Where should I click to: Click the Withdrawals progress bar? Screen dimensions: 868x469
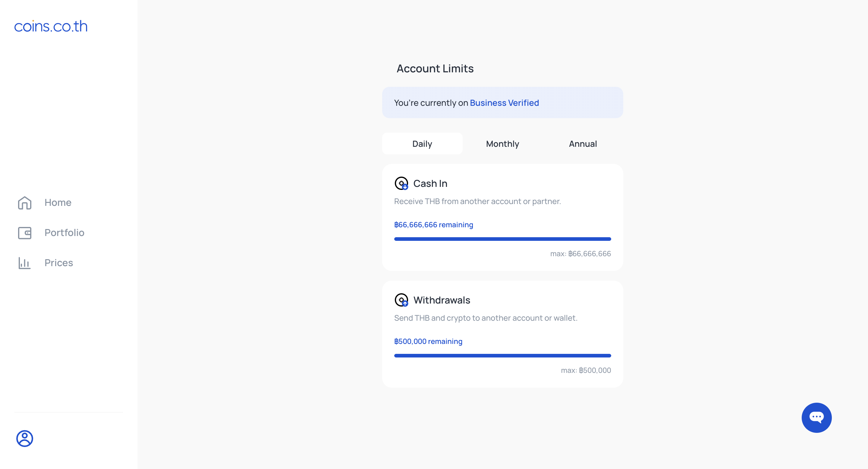click(x=502, y=355)
